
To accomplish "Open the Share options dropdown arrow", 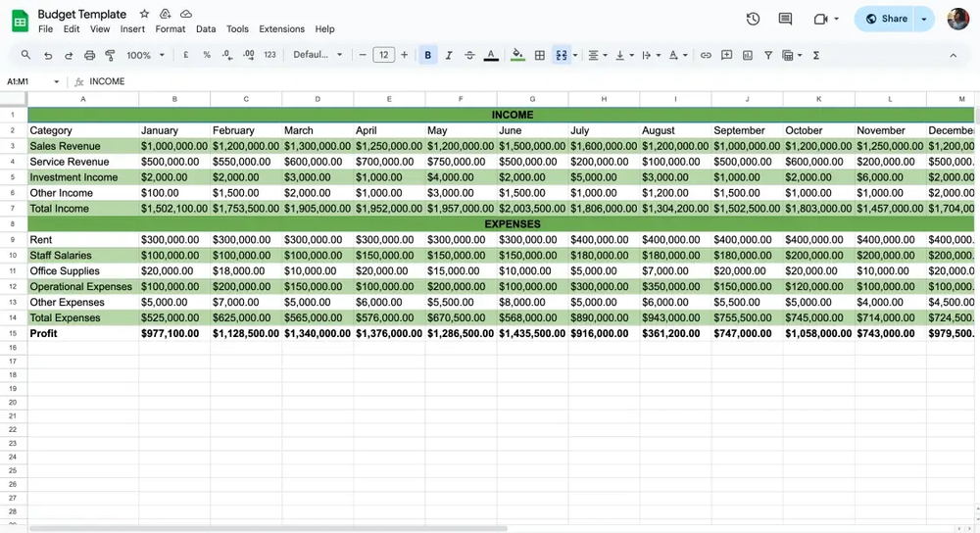I will coord(924,19).
